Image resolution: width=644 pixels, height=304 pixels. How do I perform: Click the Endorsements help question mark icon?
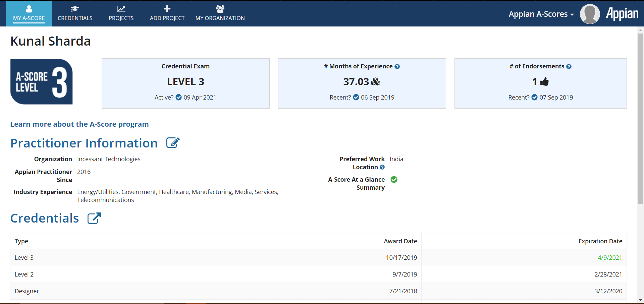tap(569, 66)
